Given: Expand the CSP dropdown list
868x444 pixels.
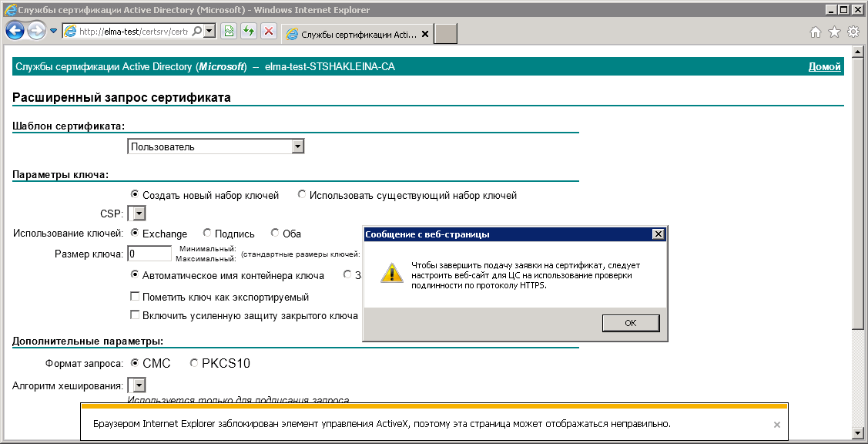Looking at the screenshot, I should click(136, 214).
